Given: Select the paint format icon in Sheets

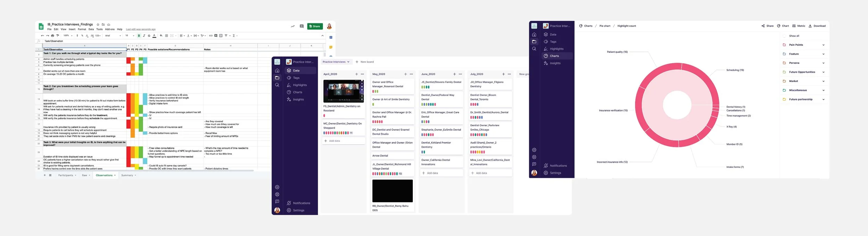Looking at the screenshot, I should 58,35.
